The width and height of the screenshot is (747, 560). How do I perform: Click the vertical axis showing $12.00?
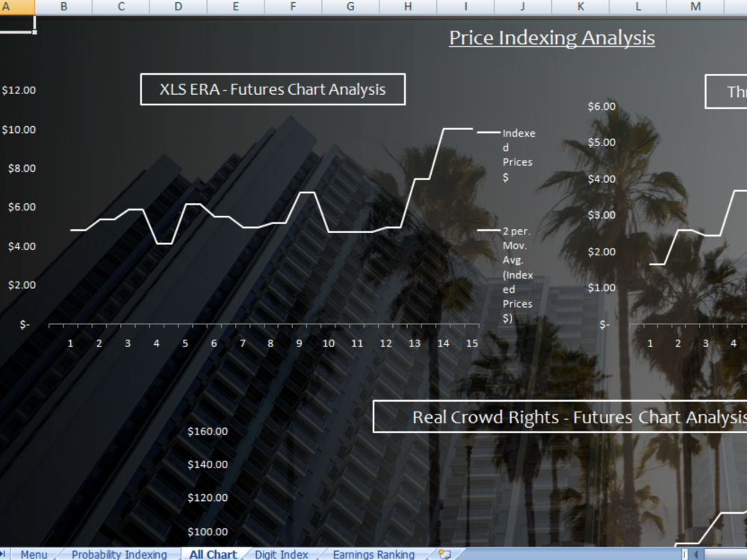point(20,90)
